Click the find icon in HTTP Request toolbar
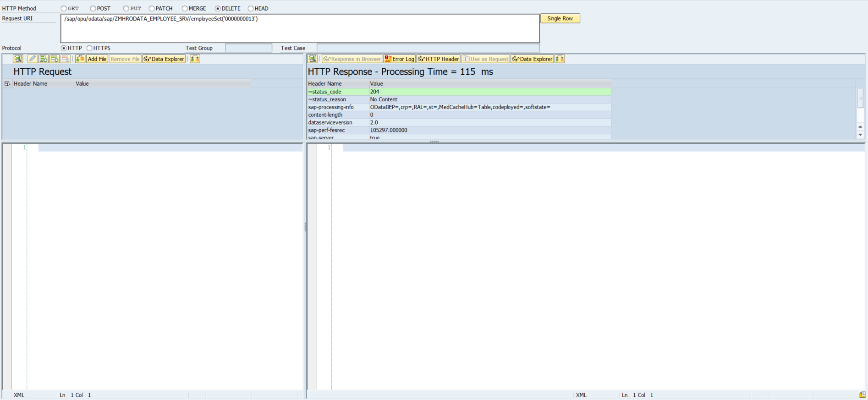 click(x=18, y=59)
